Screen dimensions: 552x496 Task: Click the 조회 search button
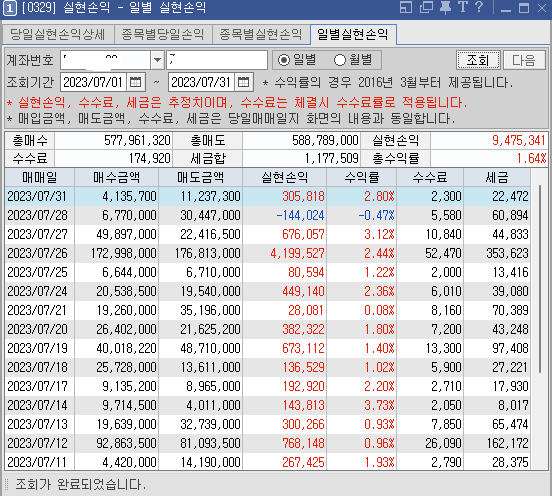point(478,60)
